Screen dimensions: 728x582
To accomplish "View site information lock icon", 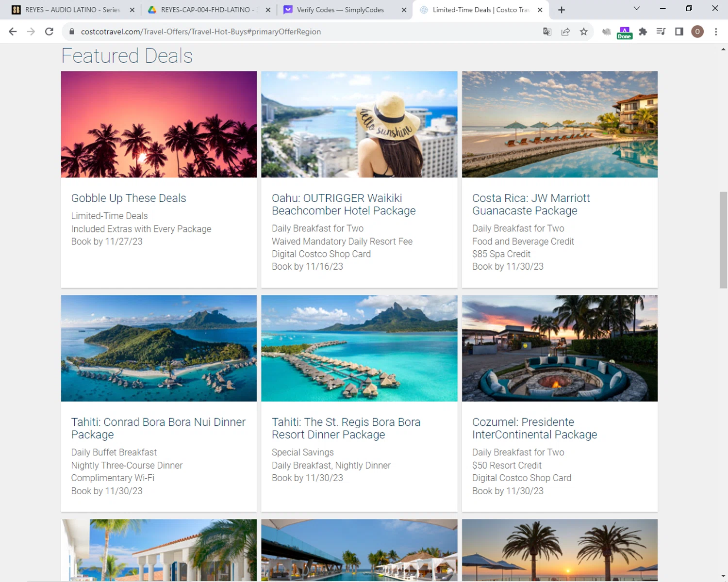I will 72,32.
